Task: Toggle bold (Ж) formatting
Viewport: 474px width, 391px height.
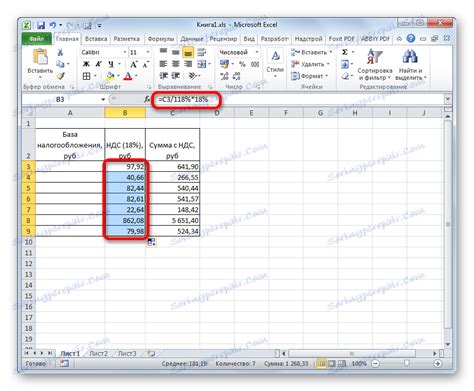Action: tap(86, 64)
